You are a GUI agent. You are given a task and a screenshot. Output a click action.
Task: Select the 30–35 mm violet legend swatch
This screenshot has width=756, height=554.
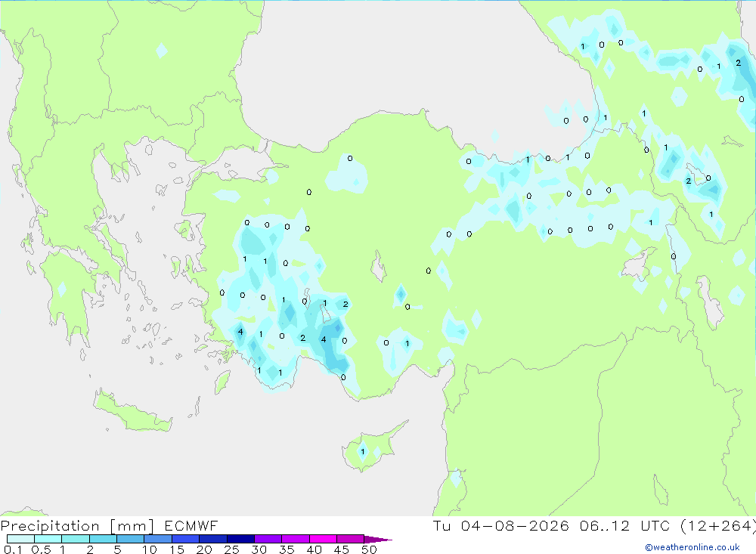268,539
